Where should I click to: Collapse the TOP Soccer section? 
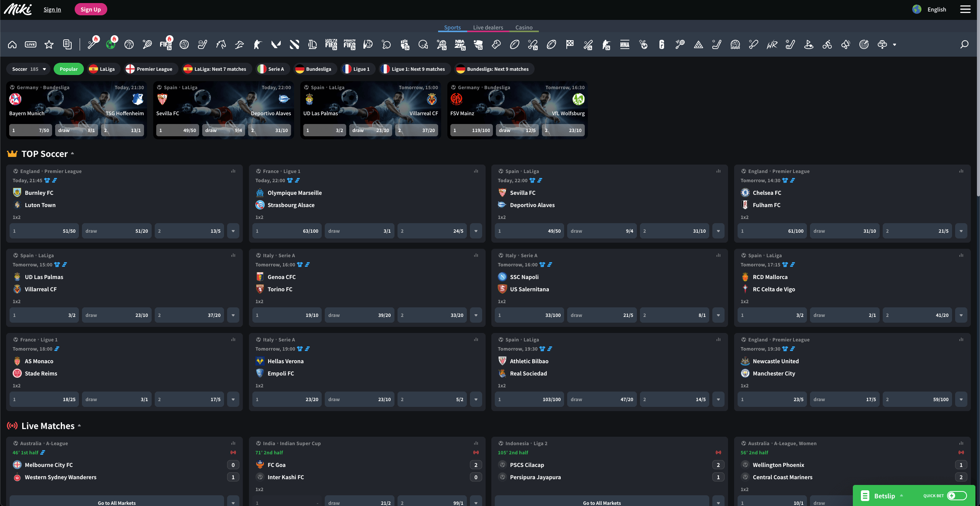click(72, 154)
